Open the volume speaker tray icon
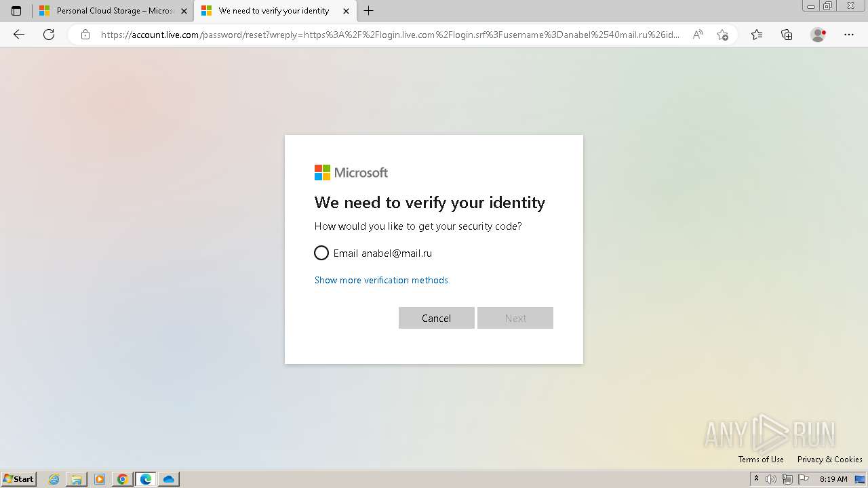 771,479
